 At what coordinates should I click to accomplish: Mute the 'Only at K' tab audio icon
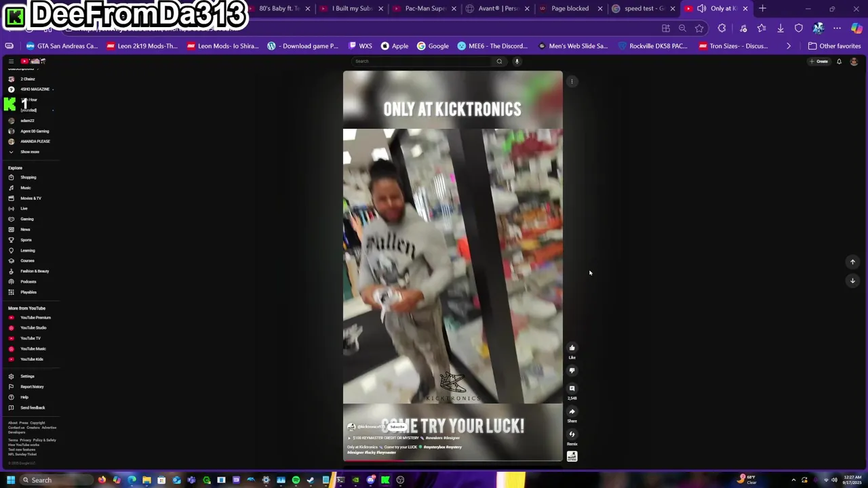point(702,9)
